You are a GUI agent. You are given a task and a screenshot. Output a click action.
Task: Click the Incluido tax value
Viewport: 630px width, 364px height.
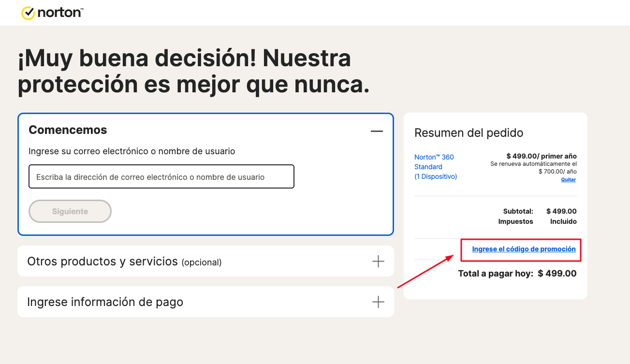(x=563, y=221)
